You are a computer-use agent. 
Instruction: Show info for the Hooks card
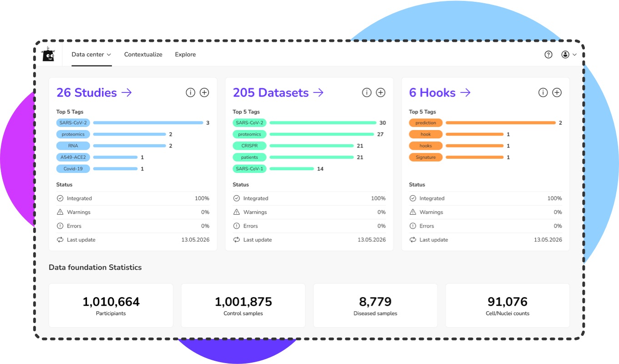coord(543,92)
